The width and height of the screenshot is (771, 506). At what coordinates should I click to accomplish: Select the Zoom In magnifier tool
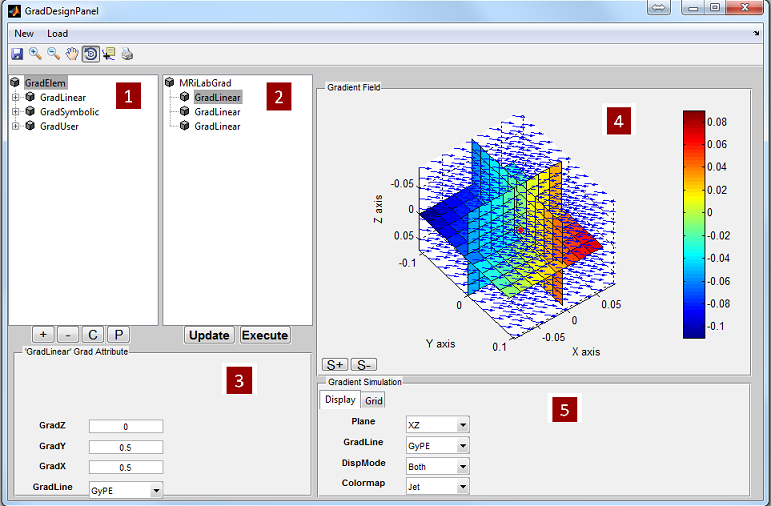point(35,54)
